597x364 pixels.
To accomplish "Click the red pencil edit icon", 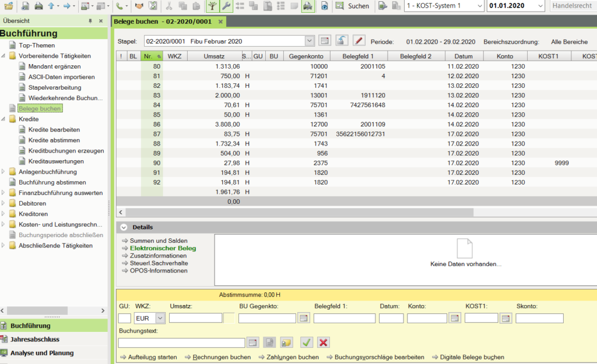I will (x=359, y=40).
